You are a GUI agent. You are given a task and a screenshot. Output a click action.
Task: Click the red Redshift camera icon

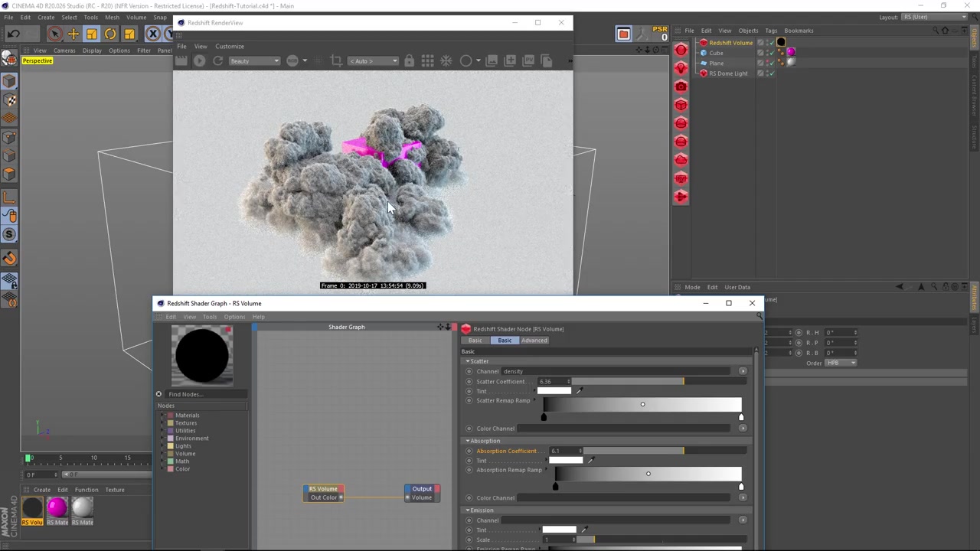coord(681,87)
